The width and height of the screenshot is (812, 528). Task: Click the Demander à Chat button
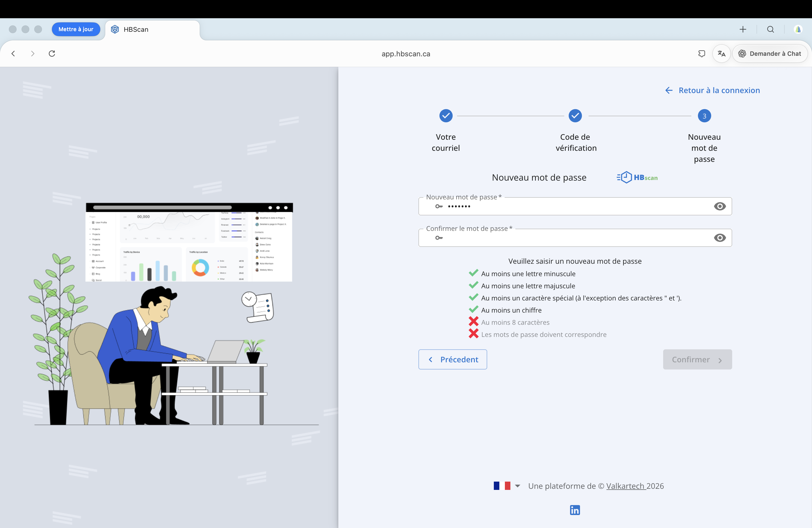[770, 54]
